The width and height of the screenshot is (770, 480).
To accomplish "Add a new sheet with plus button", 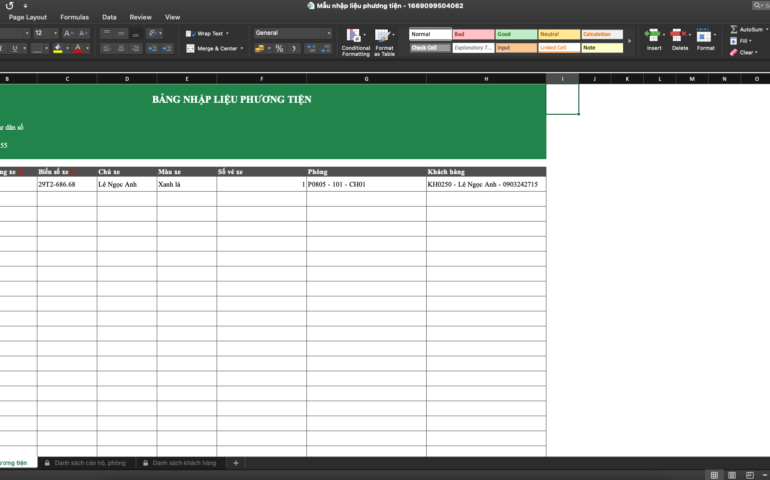I will point(236,463).
